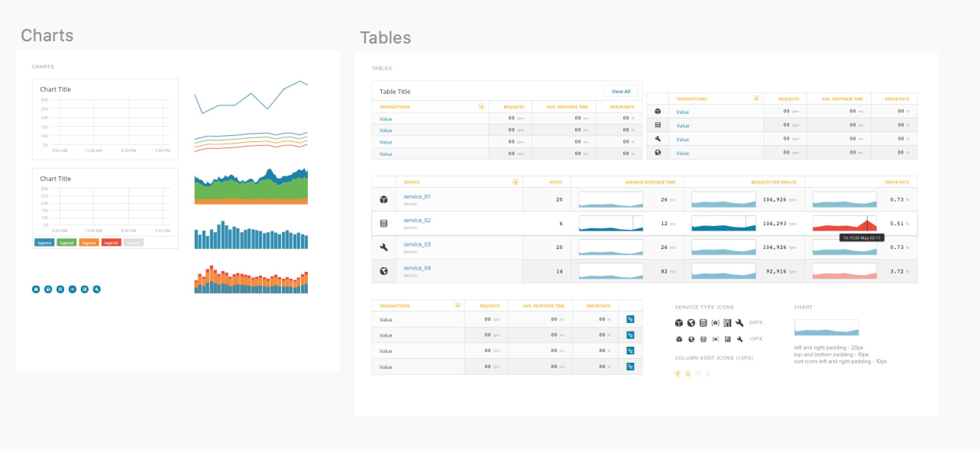Viewport: 980px width, 449px height.
Task: Sort the Service column with its arrow icon
Action: tap(515, 182)
